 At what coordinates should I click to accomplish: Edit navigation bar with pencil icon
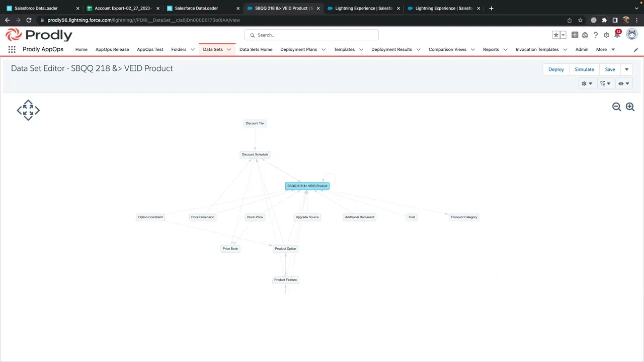point(636,50)
